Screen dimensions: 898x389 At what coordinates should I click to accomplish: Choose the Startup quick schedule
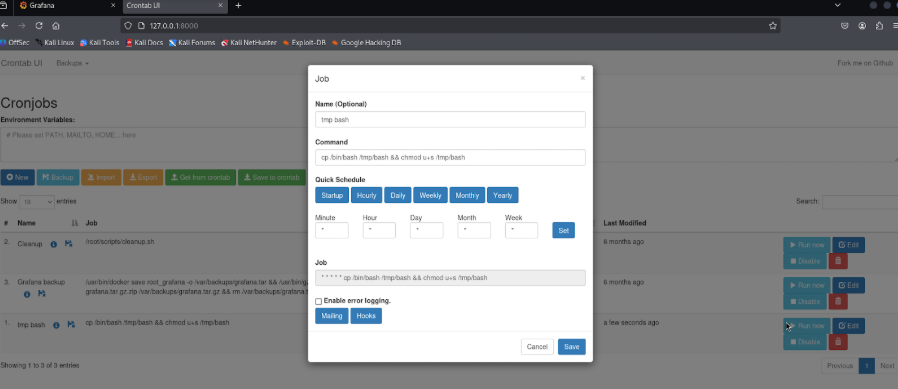click(x=332, y=195)
